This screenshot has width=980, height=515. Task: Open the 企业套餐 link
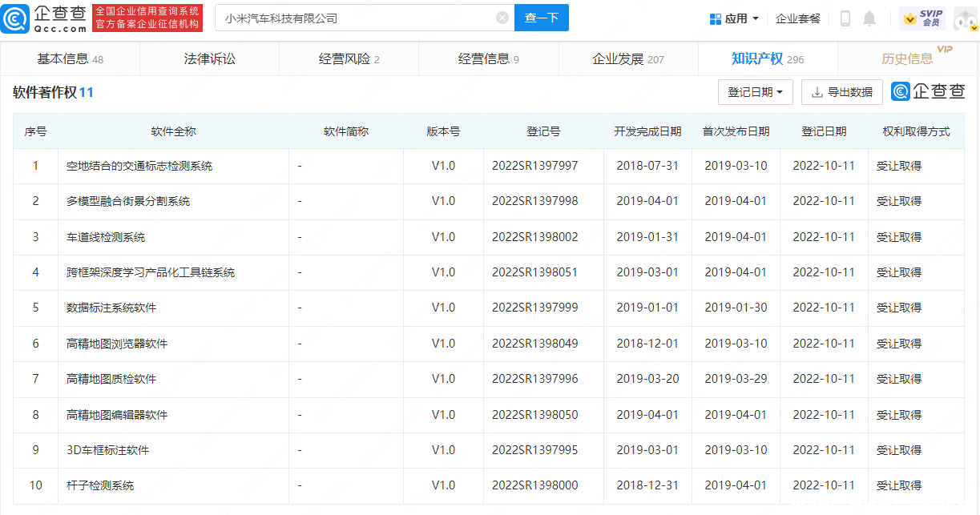(x=798, y=18)
